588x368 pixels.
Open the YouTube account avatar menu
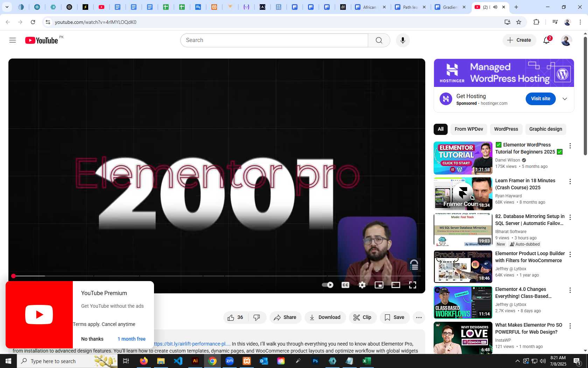coord(566,40)
